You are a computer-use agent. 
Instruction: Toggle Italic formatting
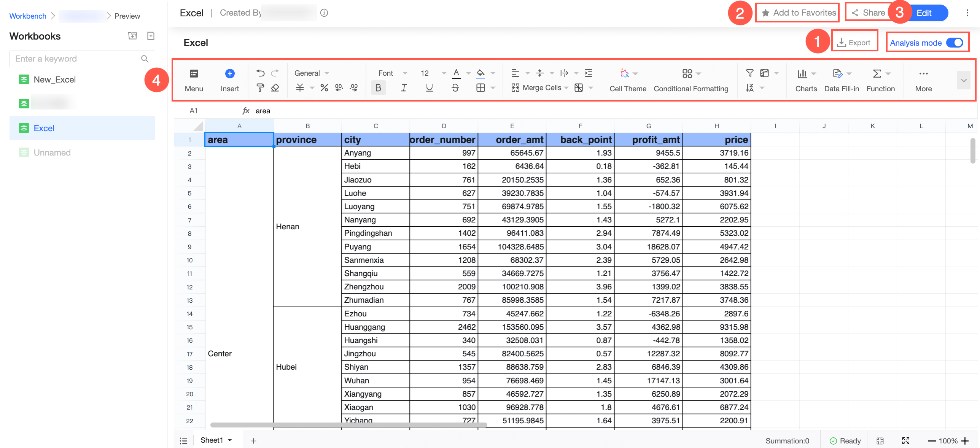pos(404,88)
